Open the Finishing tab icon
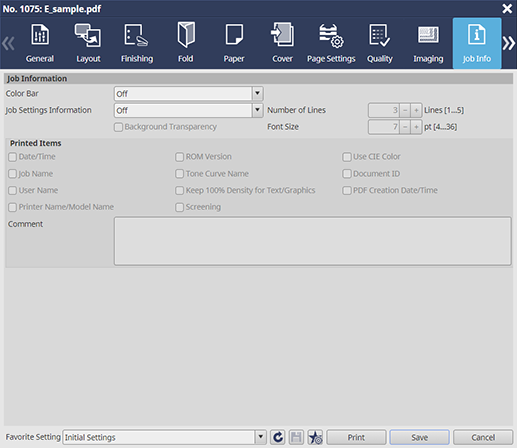This screenshot has height=448, width=517. [136, 35]
